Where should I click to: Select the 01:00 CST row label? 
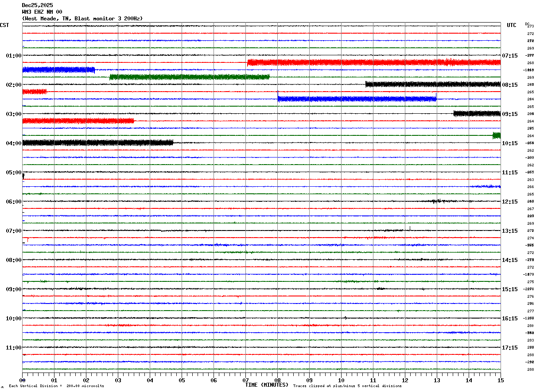[14, 56]
